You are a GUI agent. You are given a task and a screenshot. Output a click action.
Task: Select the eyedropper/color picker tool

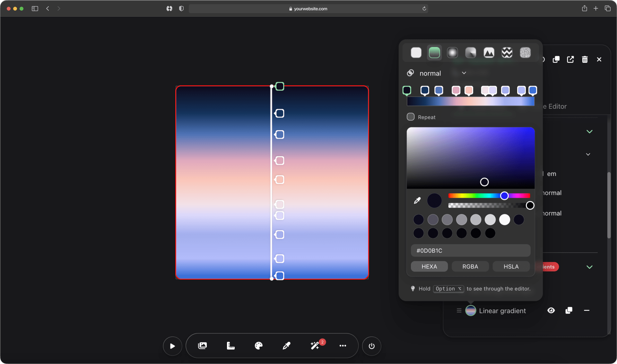pos(417,200)
